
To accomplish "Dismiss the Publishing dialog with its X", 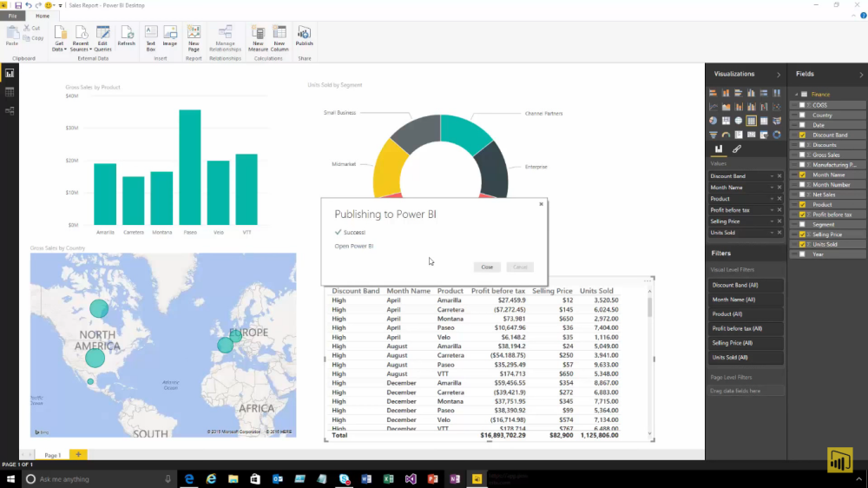I will 541,204.
